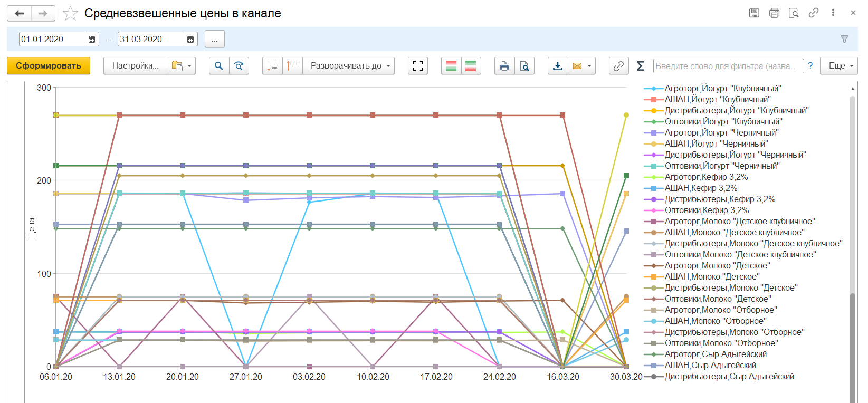Click the magnifier find icon

point(219,66)
